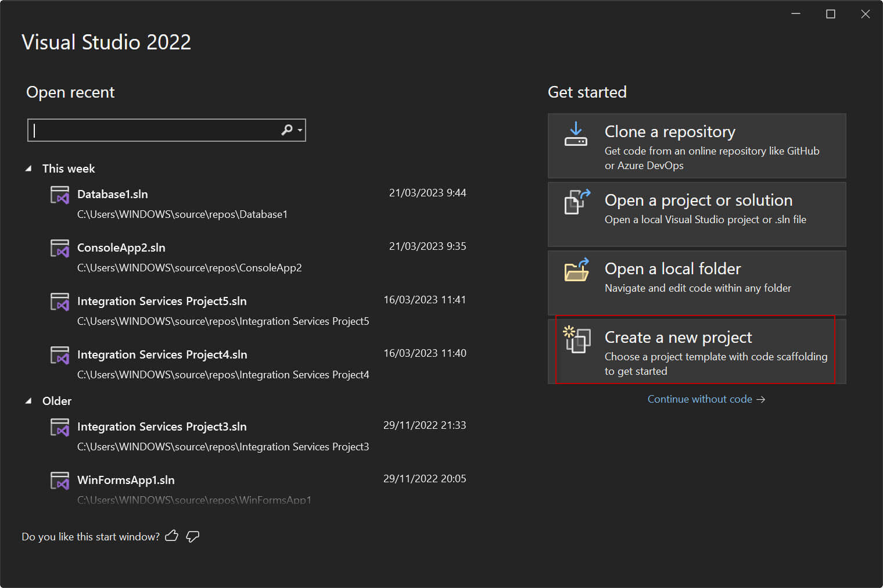Collapse the Older section
Image resolution: width=883 pixels, height=588 pixels.
tap(28, 400)
